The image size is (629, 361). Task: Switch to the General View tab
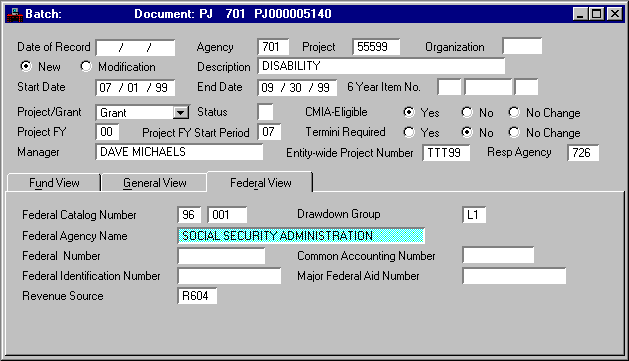click(154, 183)
